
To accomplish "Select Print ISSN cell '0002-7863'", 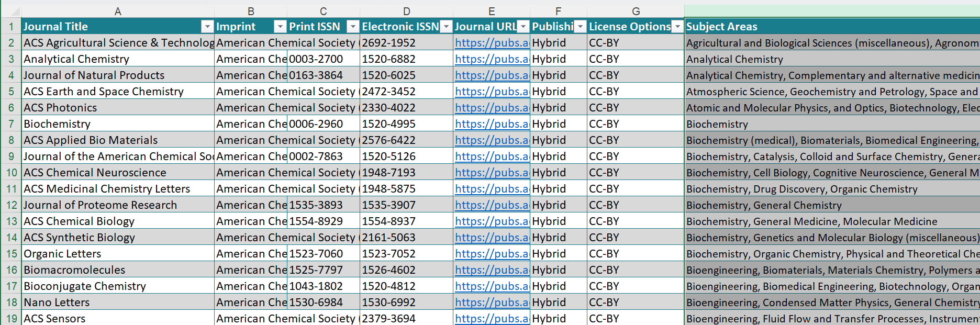I will pos(324,156).
